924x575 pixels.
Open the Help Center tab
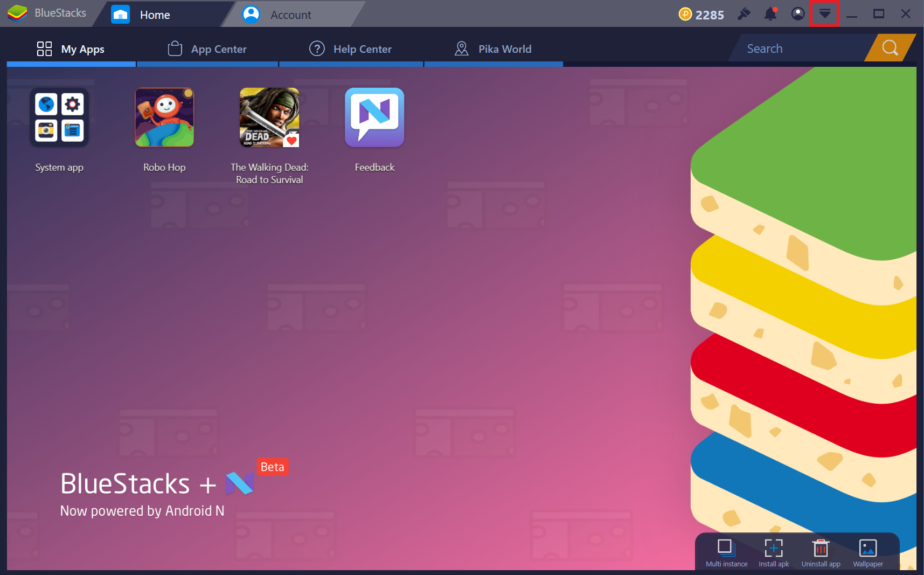[351, 49]
